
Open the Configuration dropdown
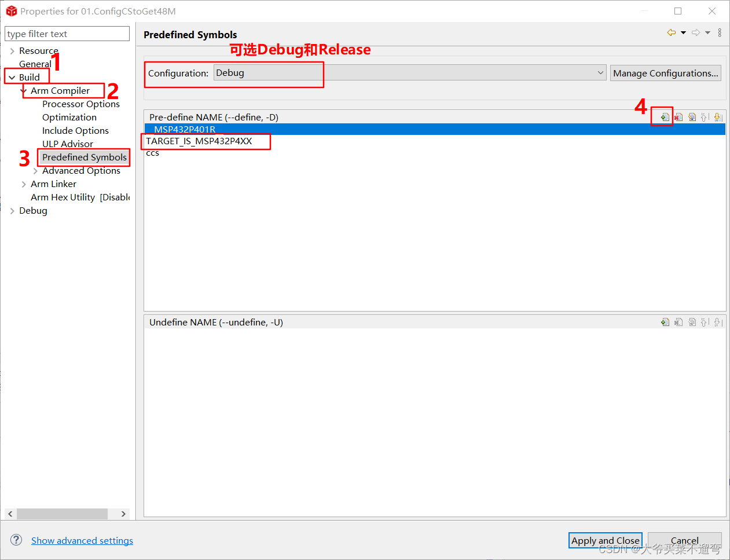click(600, 72)
